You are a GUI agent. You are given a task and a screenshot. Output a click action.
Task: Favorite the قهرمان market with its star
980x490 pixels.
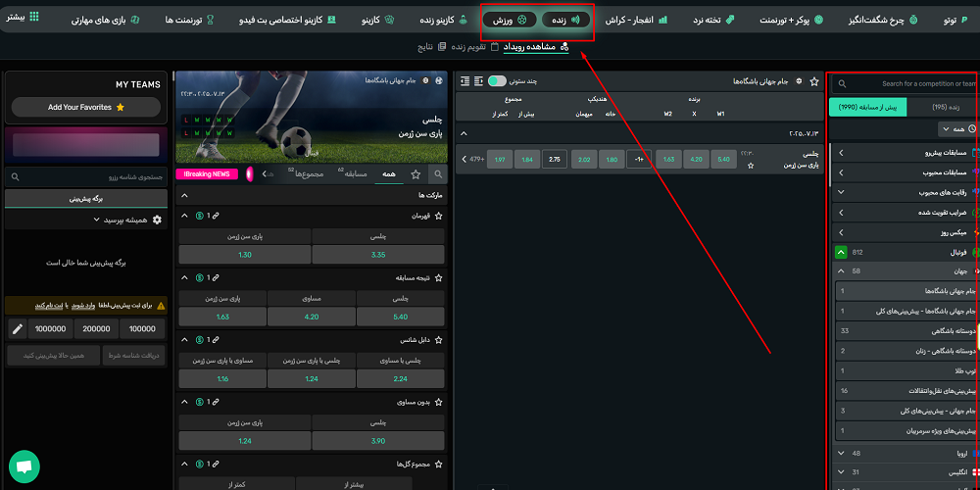click(438, 216)
